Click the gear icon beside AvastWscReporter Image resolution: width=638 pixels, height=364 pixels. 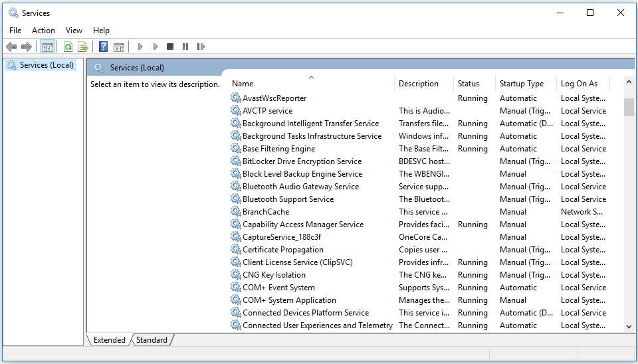click(x=235, y=98)
